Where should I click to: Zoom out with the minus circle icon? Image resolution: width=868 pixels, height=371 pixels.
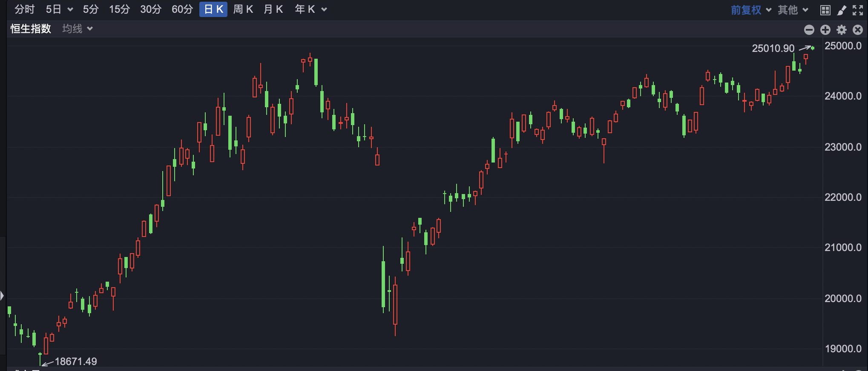[x=809, y=29]
